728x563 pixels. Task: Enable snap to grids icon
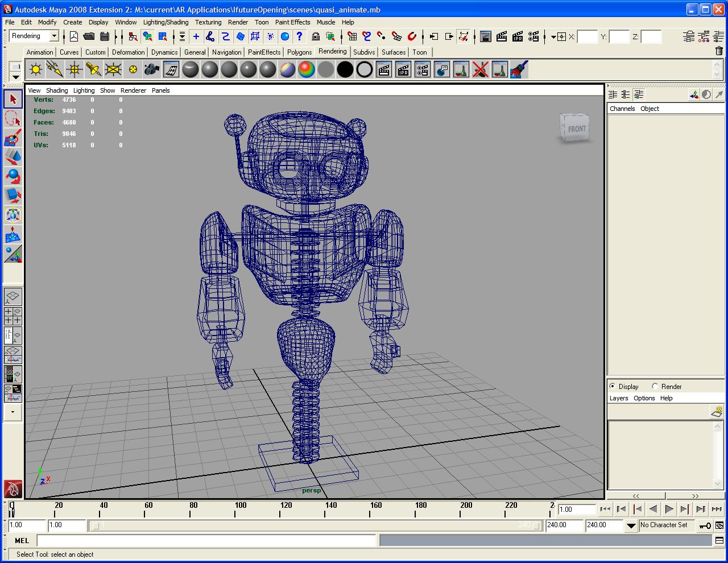click(352, 36)
